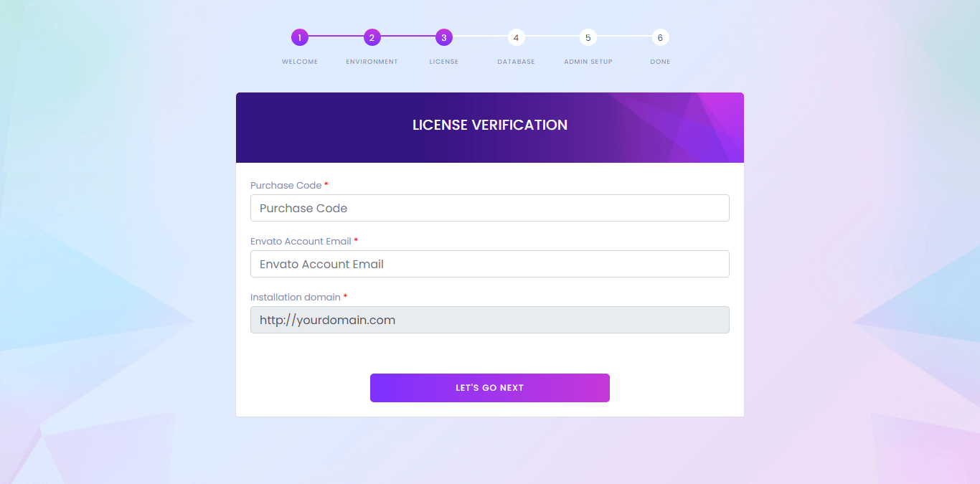Click the Envato Account Email field label
This screenshot has width=980, height=484.
301,241
